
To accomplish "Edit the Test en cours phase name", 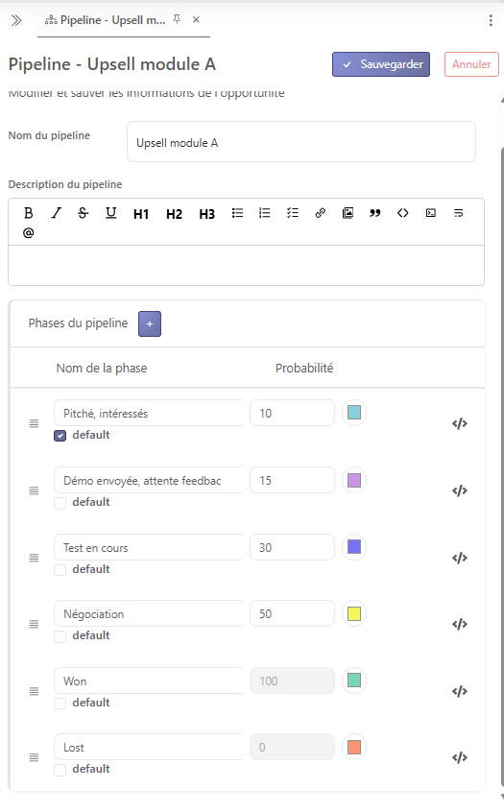I will tap(148, 547).
